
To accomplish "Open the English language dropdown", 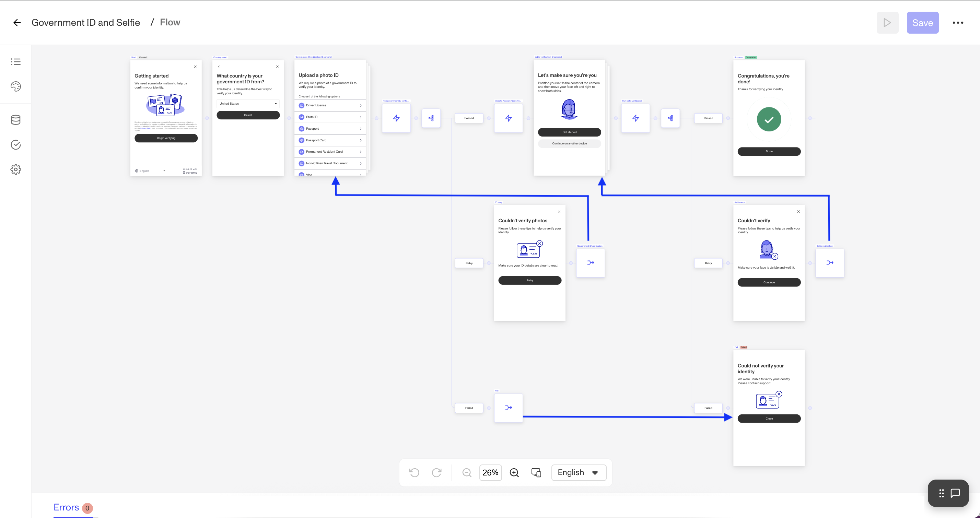I will 578,472.
